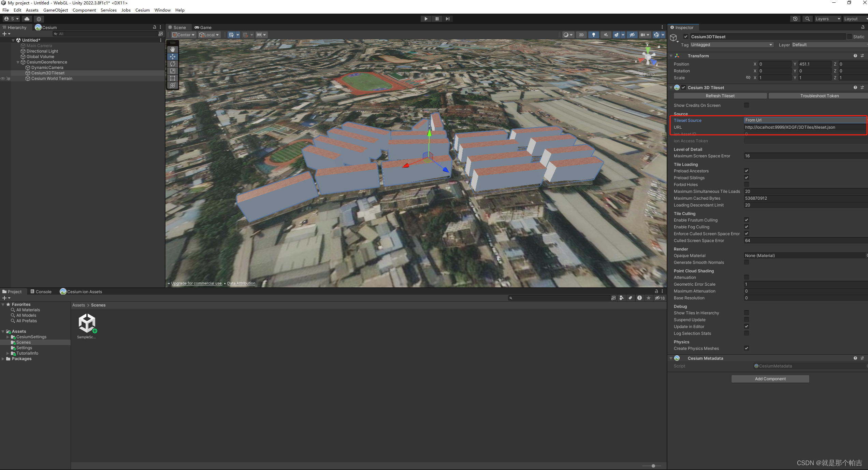
Task: Open the Layers dropdown
Action: pos(828,19)
